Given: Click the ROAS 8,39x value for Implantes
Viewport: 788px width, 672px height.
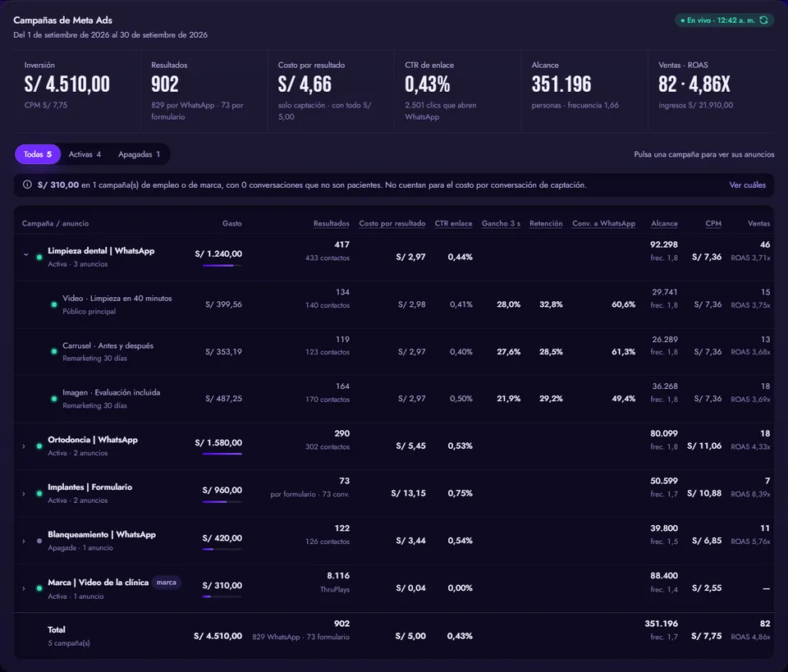Looking at the screenshot, I should [750, 494].
